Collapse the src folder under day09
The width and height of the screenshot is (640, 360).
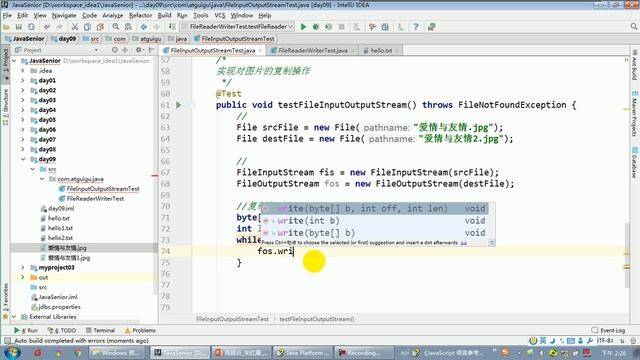33,169
